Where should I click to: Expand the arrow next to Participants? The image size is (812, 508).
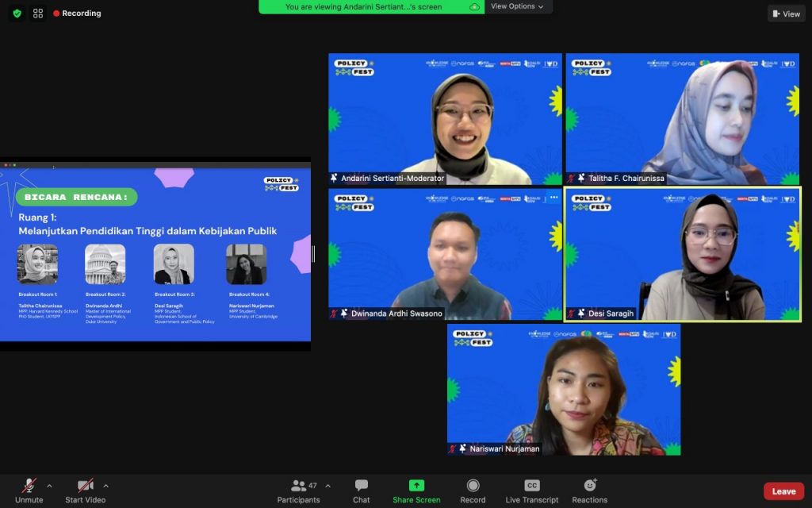click(327, 486)
